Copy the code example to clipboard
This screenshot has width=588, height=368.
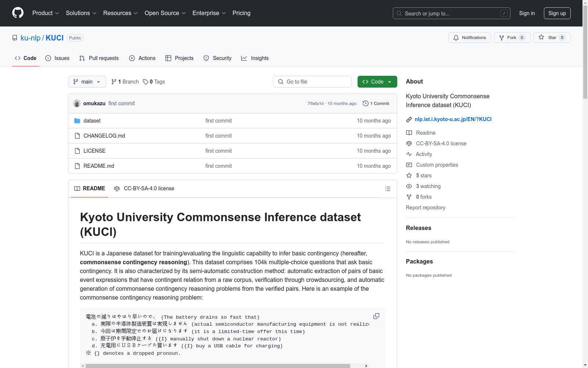coord(376,316)
